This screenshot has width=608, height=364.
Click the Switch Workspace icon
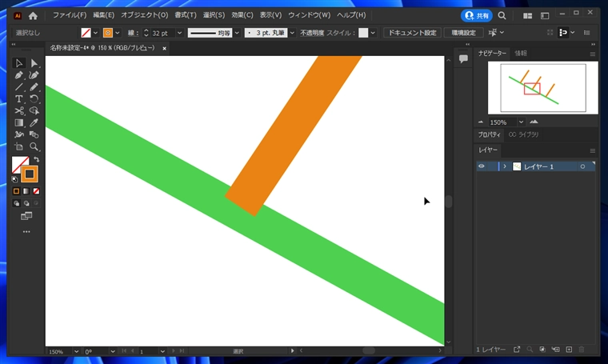[x=545, y=15]
